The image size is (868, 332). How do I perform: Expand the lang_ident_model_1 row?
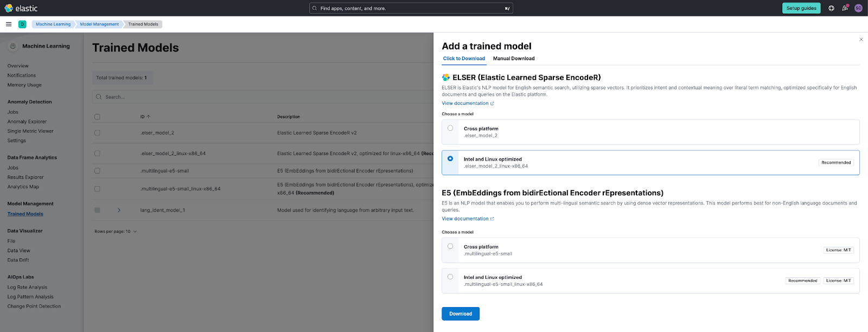point(119,210)
